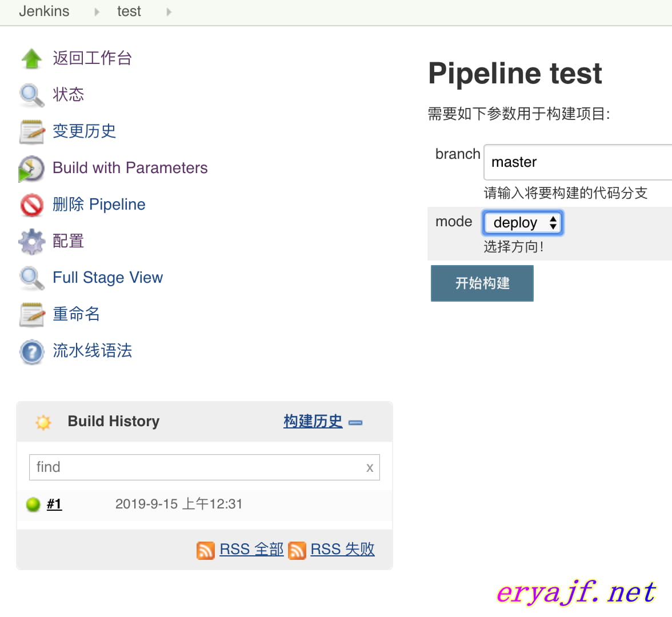This screenshot has width=672, height=617.
Task: Click the branch input field with master
Action: [x=578, y=162]
